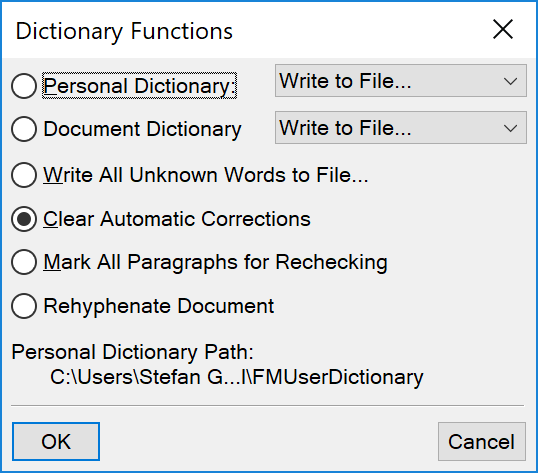Open the Personal Dictionary Write to File dropdown
The image size is (538, 473).
point(400,81)
